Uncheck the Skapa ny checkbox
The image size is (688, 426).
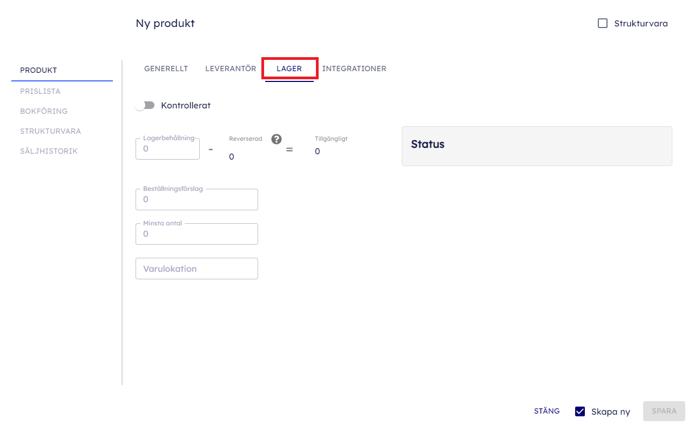580,411
